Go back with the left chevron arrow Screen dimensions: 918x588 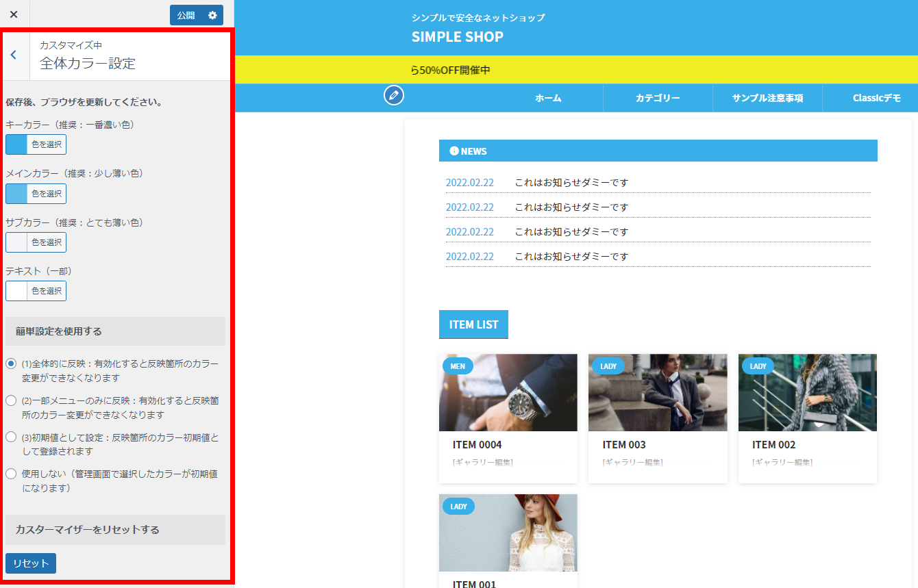click(x=14, y=55)
